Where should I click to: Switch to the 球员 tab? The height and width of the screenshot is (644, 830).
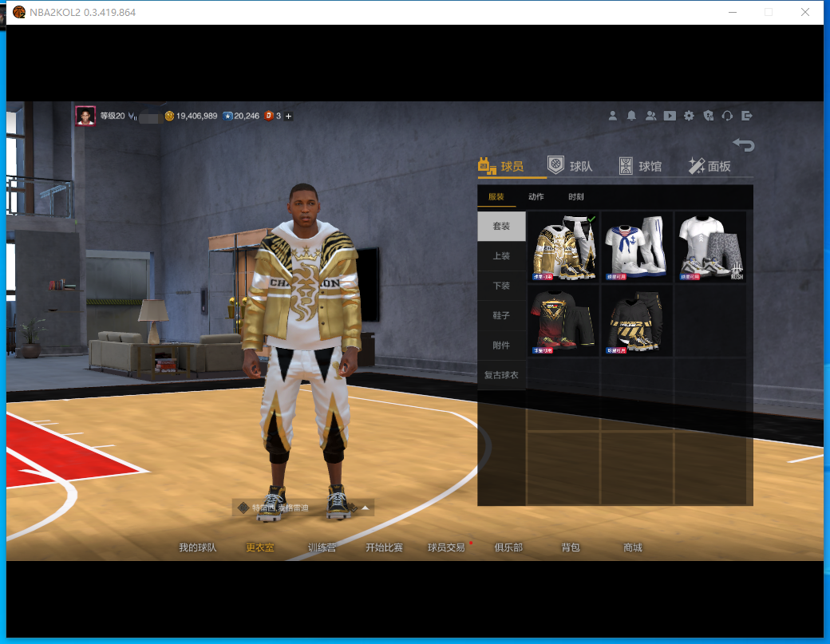point(501,166)
